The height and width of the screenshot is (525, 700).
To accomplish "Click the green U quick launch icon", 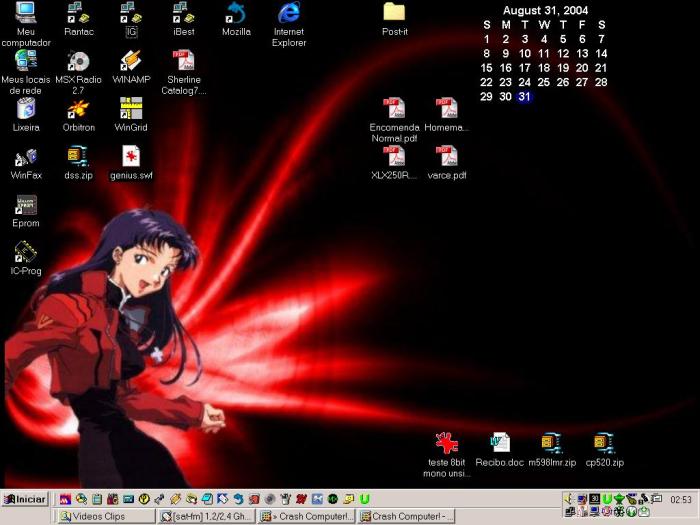I will (365, 499).
